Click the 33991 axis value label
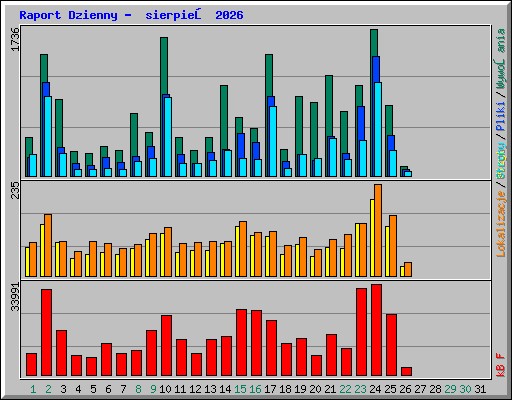Image resolution: width=512 pixels, height=400 pixels. pyautogui.click(x=15, y=297)
